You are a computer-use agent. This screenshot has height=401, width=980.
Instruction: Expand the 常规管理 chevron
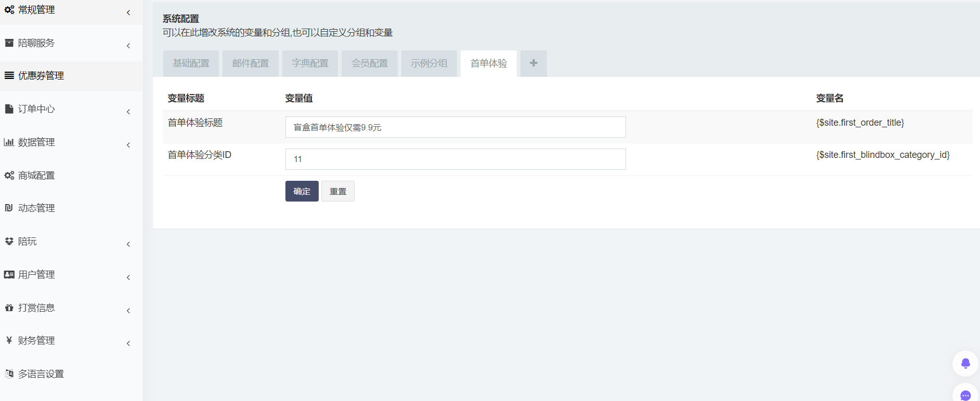click(128, 12)
